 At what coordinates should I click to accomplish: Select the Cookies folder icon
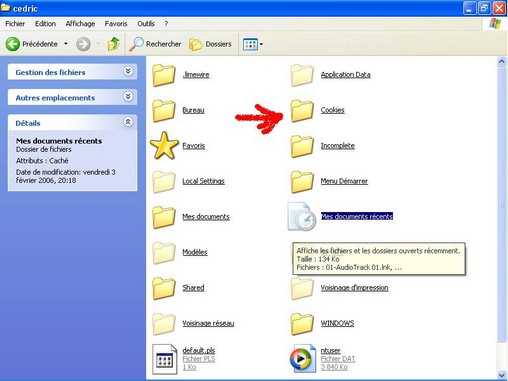tap(302, 111)
